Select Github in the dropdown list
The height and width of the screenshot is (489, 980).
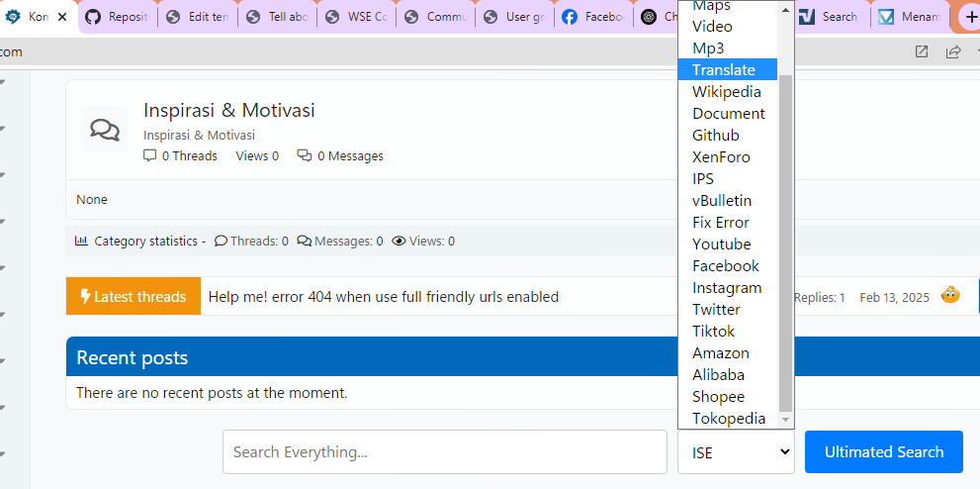pyautogui.click(x=728, y=135)
